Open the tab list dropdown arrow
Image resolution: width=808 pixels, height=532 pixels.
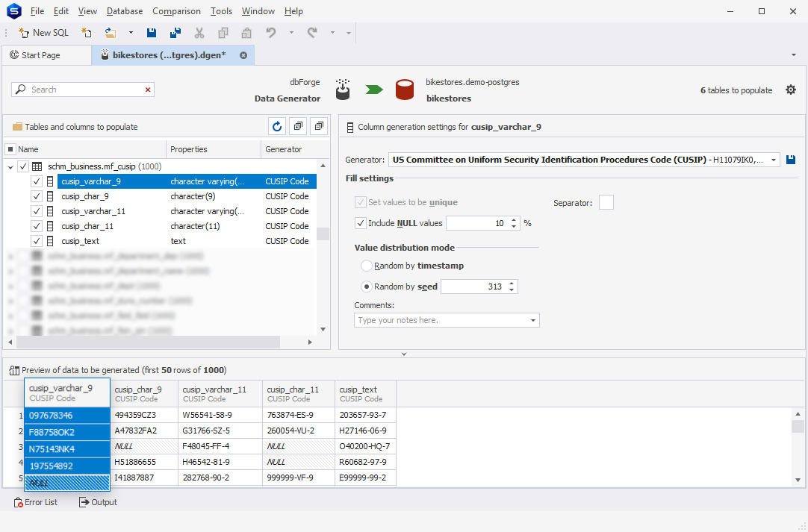[794, 55]
